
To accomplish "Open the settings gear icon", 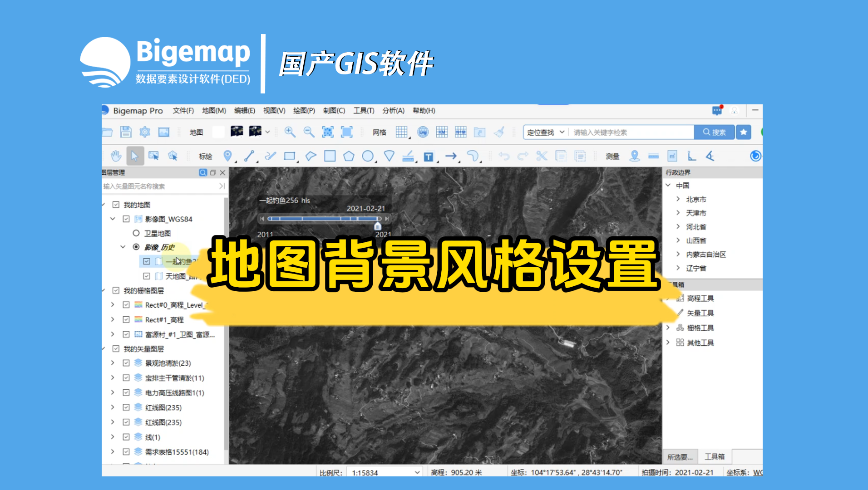I will [x=144, y=132].
